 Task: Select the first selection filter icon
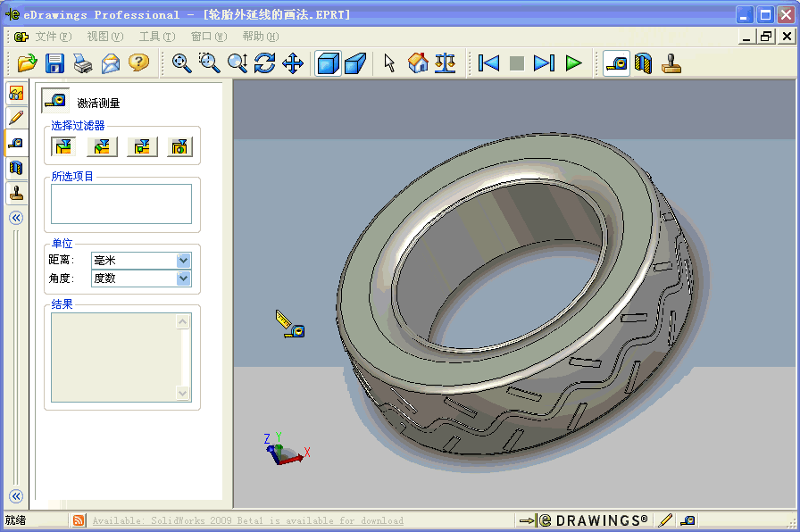[63, 147]
